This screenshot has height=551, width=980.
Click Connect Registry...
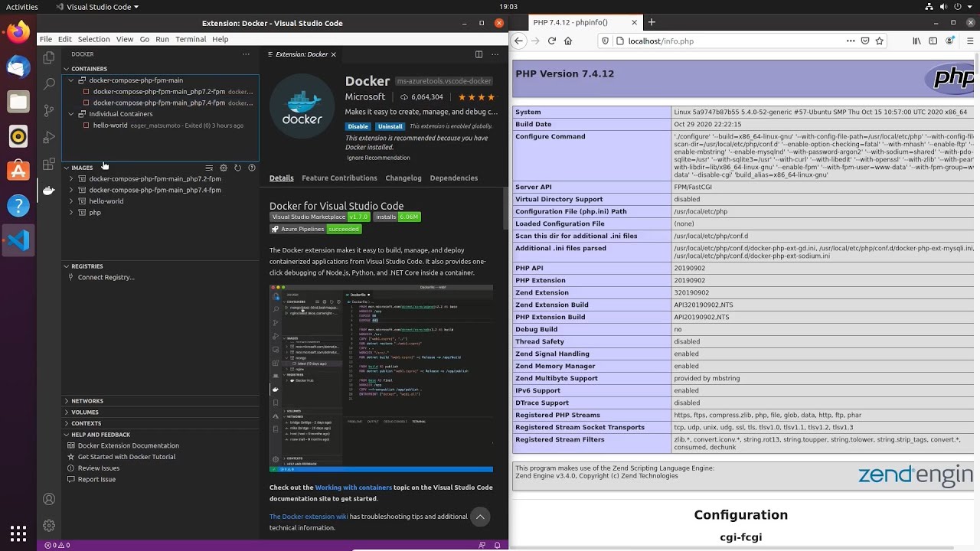pyautogui.click(x=106, y=278)
